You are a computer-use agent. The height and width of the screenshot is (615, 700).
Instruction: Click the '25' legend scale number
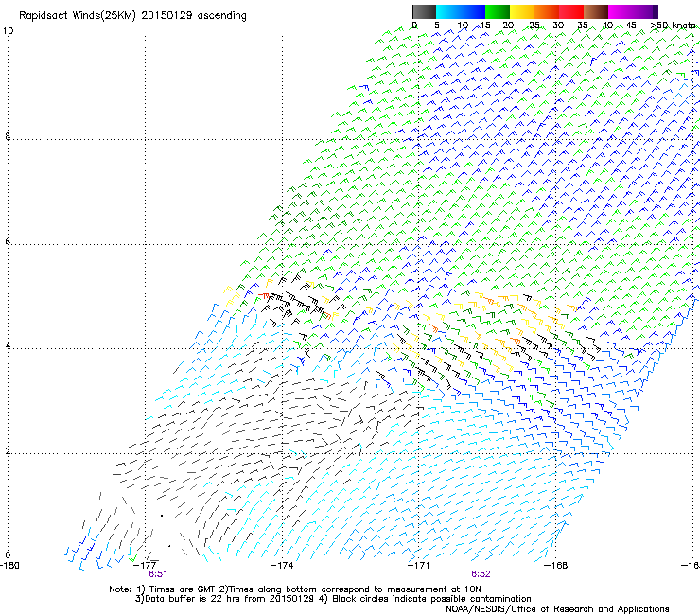point(534,26)
